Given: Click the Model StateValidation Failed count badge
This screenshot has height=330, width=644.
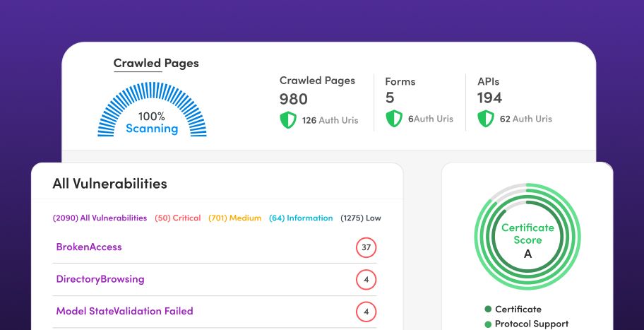Looking at the screenshot, I should pos(366,311).
